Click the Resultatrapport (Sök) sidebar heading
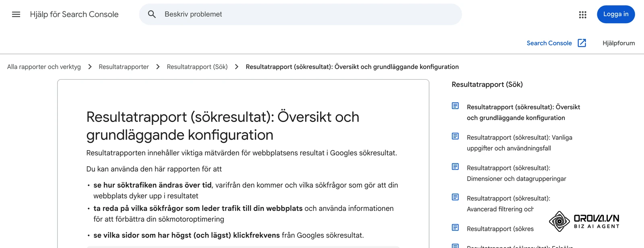This screenshot has height=248, width=644. [x=487, y=85]
